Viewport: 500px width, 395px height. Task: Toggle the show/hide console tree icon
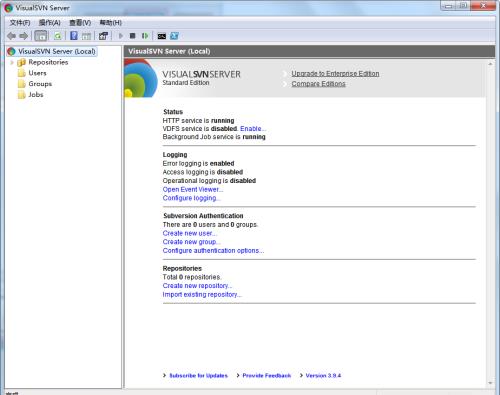41,36
